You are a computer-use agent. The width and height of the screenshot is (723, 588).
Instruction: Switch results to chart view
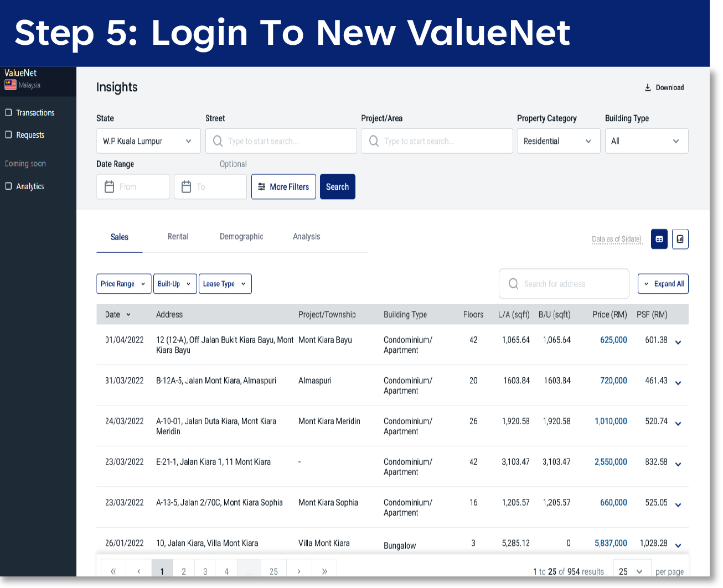point(680,239)
